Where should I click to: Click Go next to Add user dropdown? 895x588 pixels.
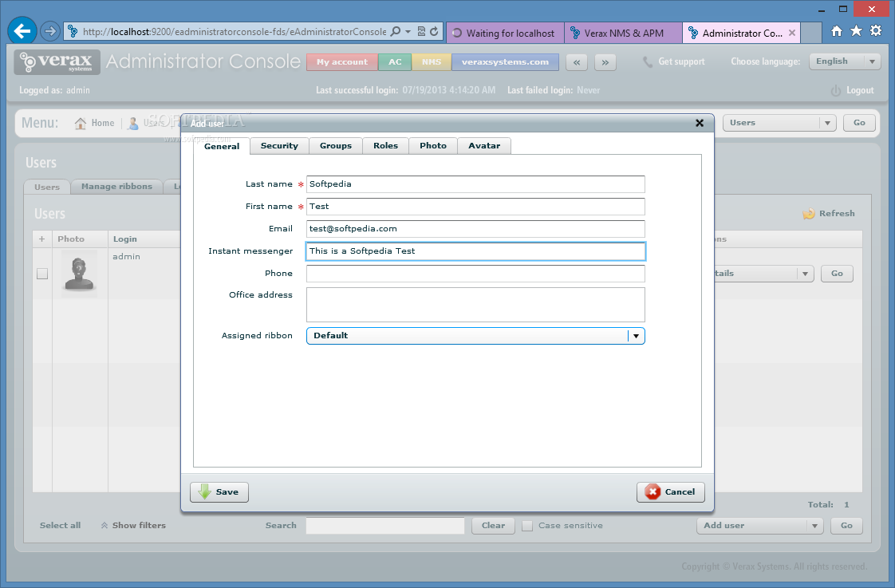pos(846,526)
